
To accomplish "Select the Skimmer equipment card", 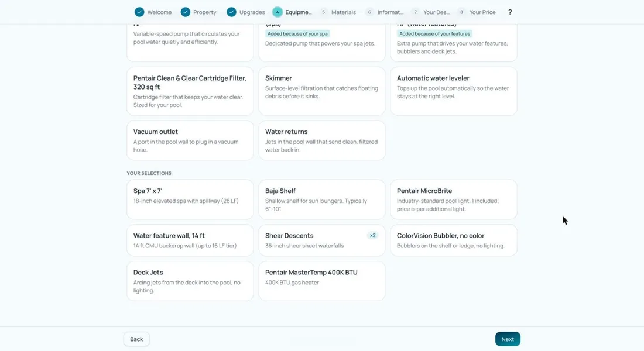I will [322, 91].
